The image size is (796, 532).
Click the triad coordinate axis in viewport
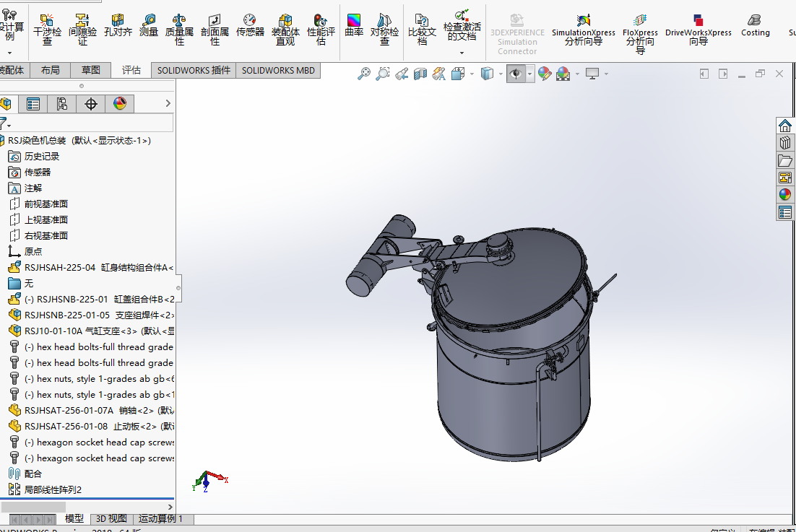(209, 481)
